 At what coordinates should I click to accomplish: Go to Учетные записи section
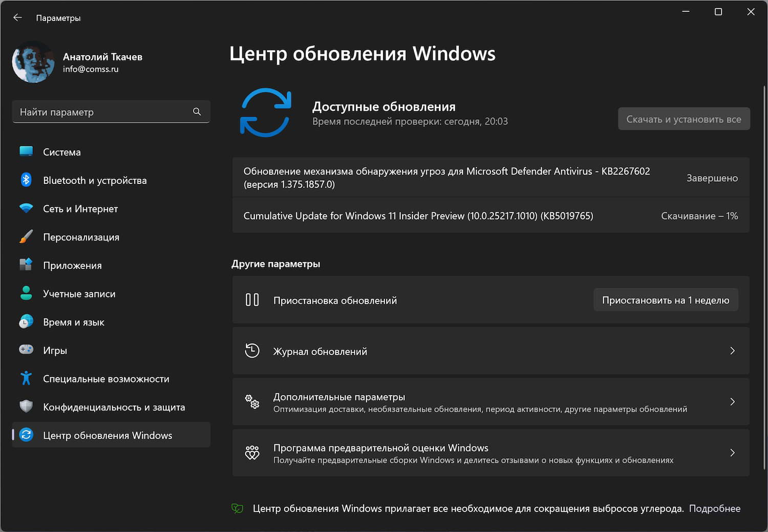coord(79,294)
